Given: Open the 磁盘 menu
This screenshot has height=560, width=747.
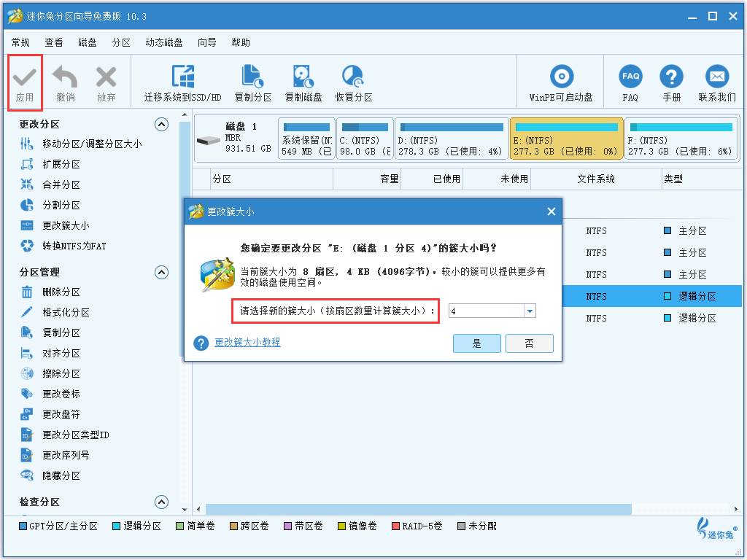Looking at the screenshot, I should click(88, 43).
